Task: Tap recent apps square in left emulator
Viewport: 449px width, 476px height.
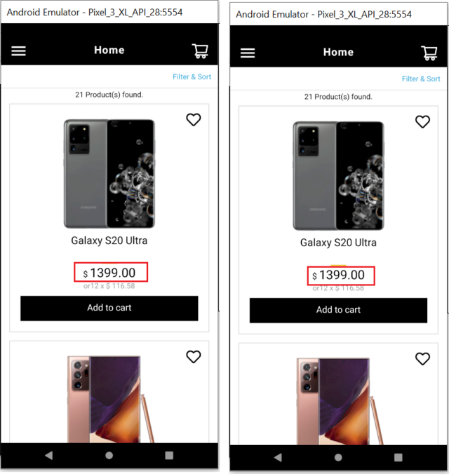Action: pyautogui.click(x=169, y=455)
